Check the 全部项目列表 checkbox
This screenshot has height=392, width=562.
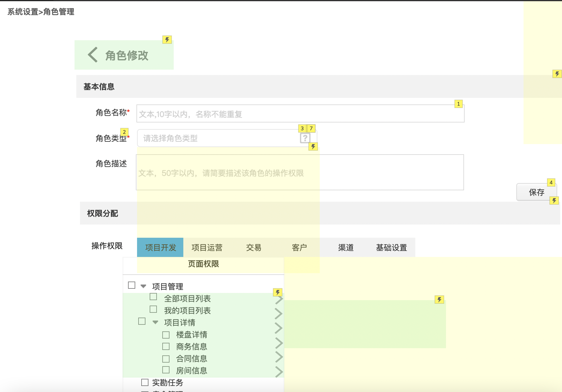(153, 297)
